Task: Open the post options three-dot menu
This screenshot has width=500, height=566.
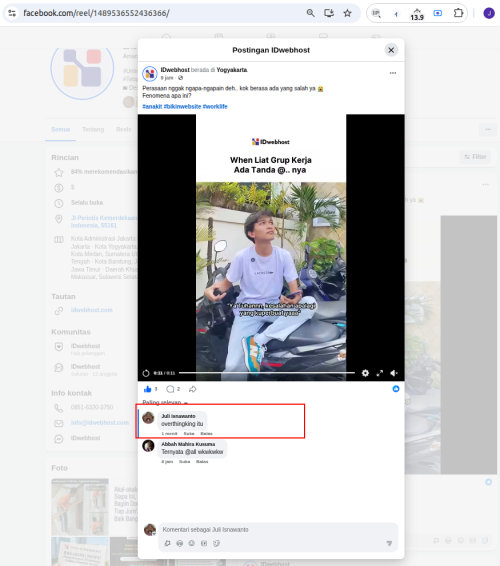Action: (393, 73)
